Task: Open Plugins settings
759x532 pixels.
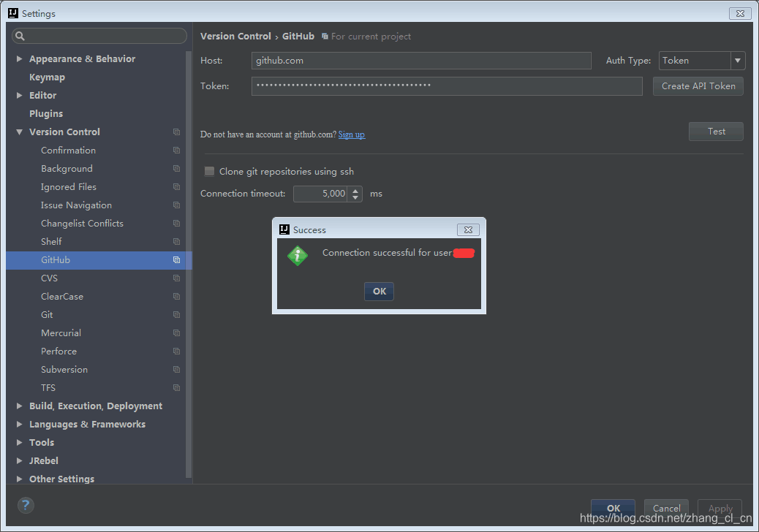Action: click(46, 114)
